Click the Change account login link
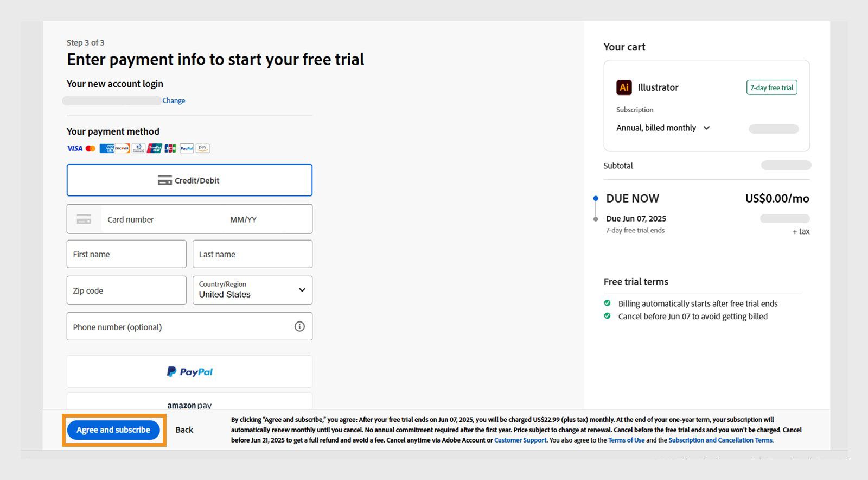Image resolution: width=868 pixels, height=480 pixels. pos(174,100)
